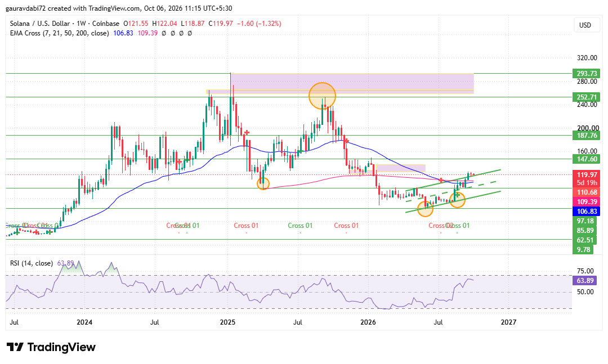The width and height of the screenshot is (608, 364).
Task: Click the 2026 label on time axis
Action: tap(368, 322)
